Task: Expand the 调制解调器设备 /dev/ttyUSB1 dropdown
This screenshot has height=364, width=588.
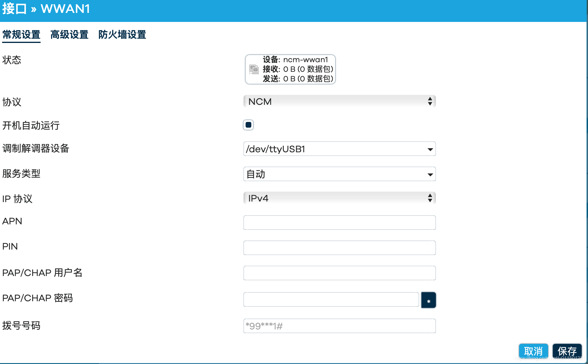Action: (339, 149)
